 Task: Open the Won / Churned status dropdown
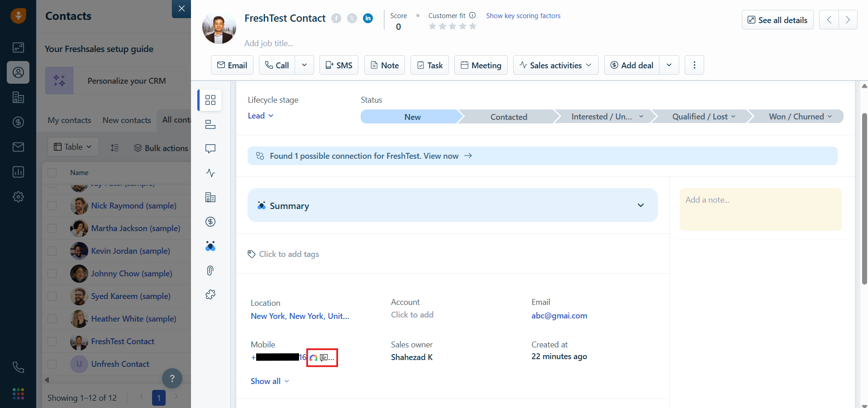point(830,117)
